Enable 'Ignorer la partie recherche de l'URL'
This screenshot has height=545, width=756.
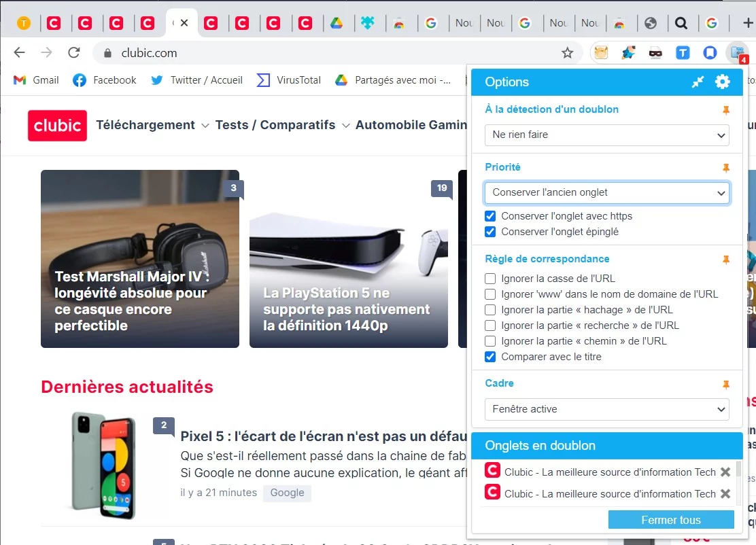(x=490, y=326)
